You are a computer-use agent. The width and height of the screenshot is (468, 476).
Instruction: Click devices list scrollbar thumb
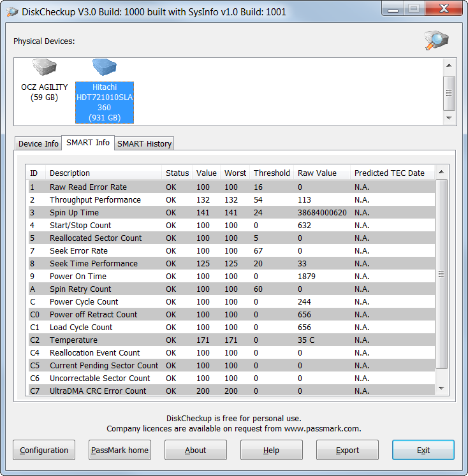point(449,93)
